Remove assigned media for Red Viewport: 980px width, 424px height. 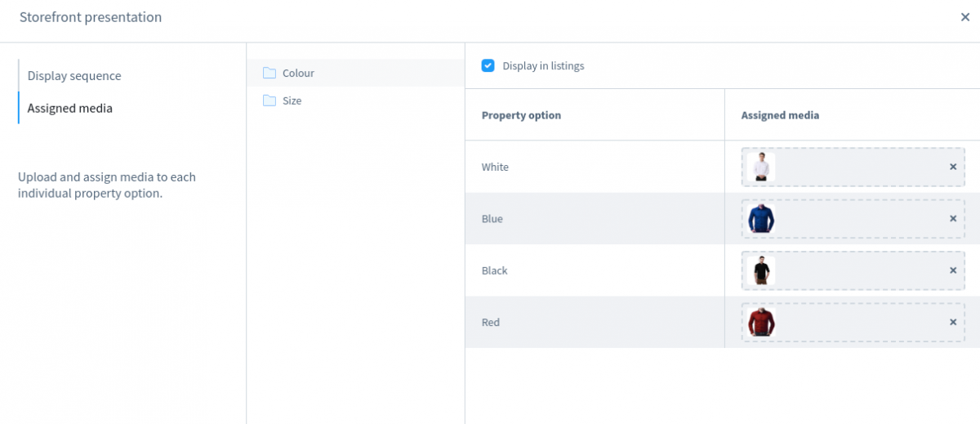coord(952,323)
